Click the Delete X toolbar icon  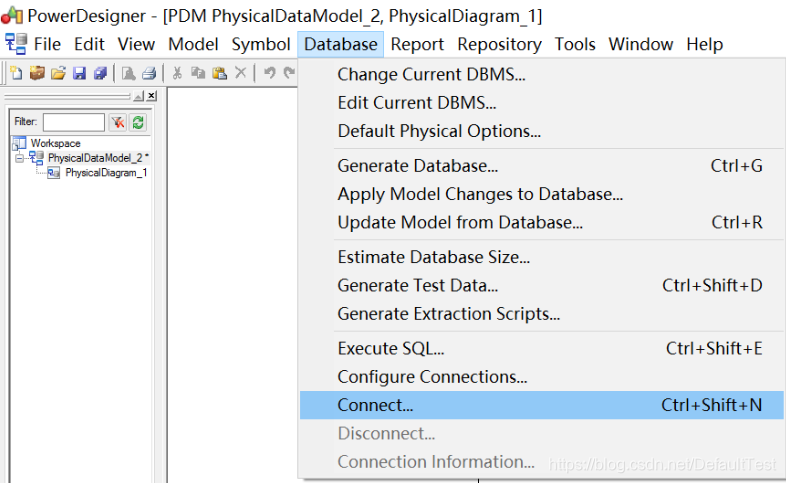pyautogui.click(x=241, y=73)
